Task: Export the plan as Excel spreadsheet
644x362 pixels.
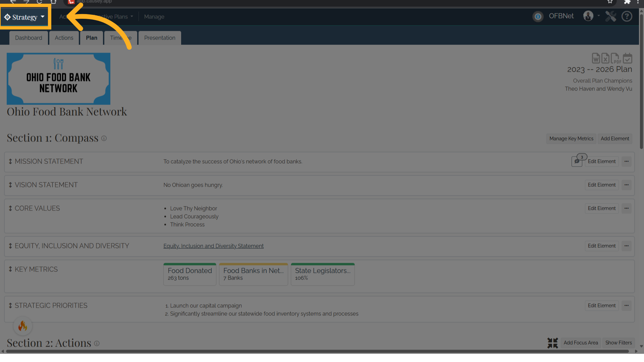Action: pos(605,58)
